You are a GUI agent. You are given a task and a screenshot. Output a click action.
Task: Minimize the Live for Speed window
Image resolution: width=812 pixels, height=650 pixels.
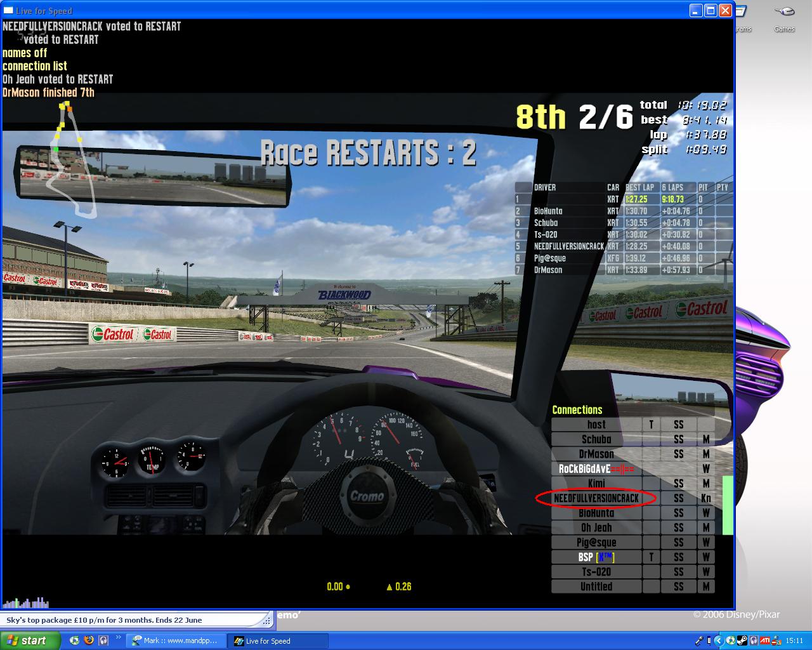pyautogui.click(x=697, y=11)
